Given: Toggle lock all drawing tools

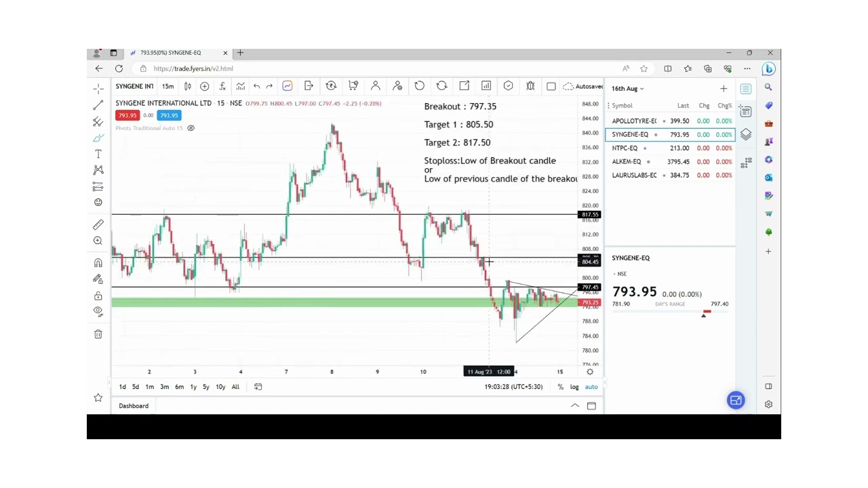Looking at the screenshot, I should [98, 296].
